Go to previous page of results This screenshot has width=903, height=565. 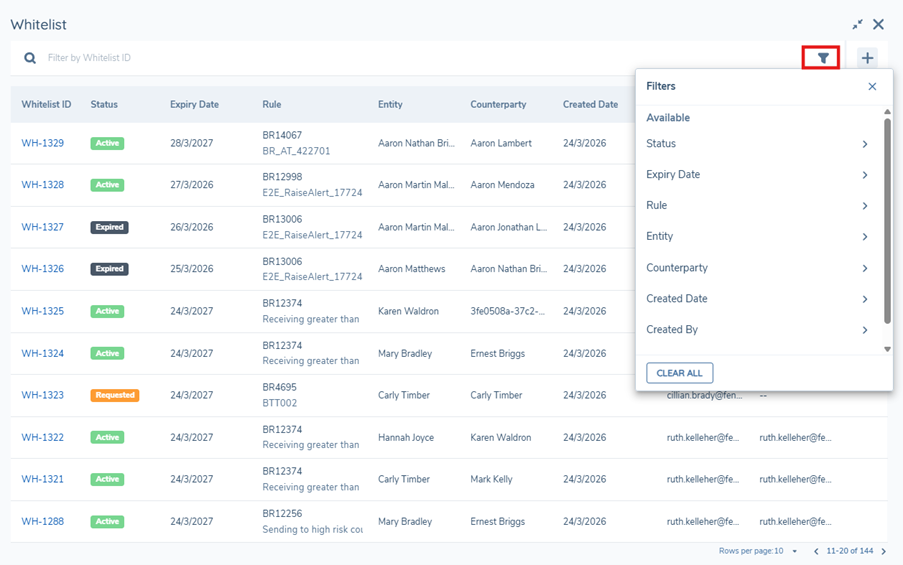pyautogui.click(x=816, y=551)
